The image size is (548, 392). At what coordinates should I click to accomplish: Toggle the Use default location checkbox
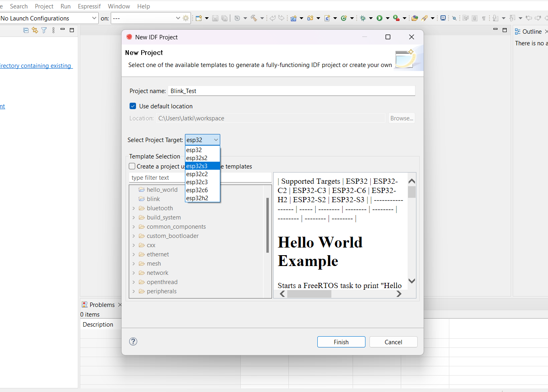[133, 106]
